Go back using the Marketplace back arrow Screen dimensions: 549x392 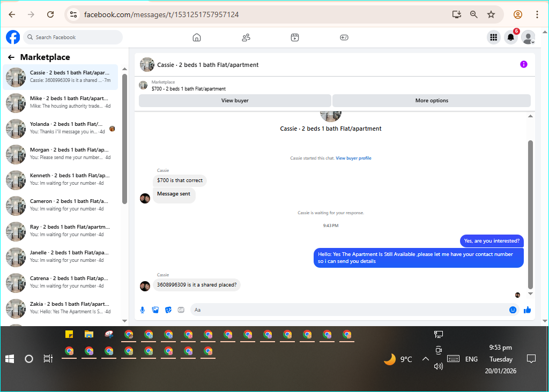pyautogui.click(x=11, y=57)
